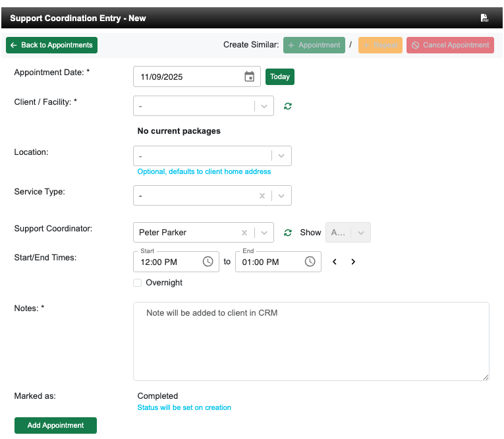Click 'Status will be set on creation' text
This screenshot has height=439, width=504.
click(x=184, y=407)
